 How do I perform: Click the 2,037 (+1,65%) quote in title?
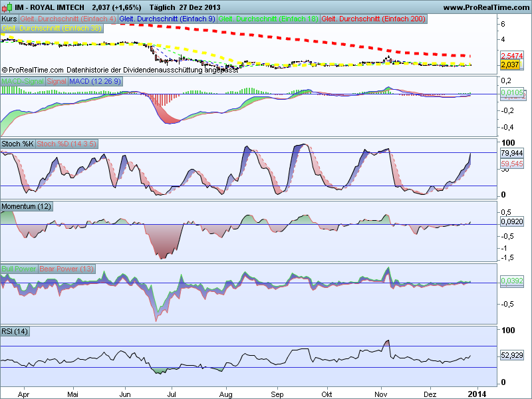(x=116, y=7)
